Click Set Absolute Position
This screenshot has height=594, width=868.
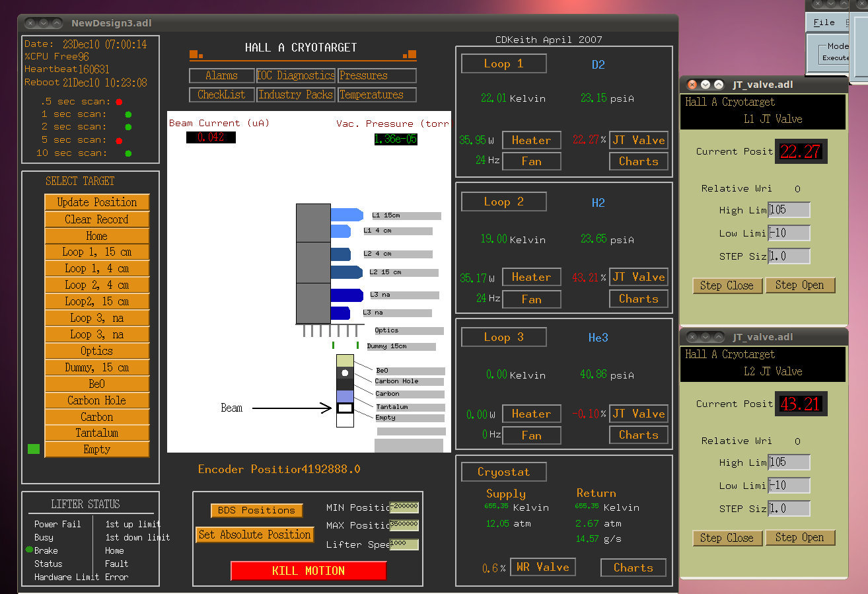click(255, 535)
